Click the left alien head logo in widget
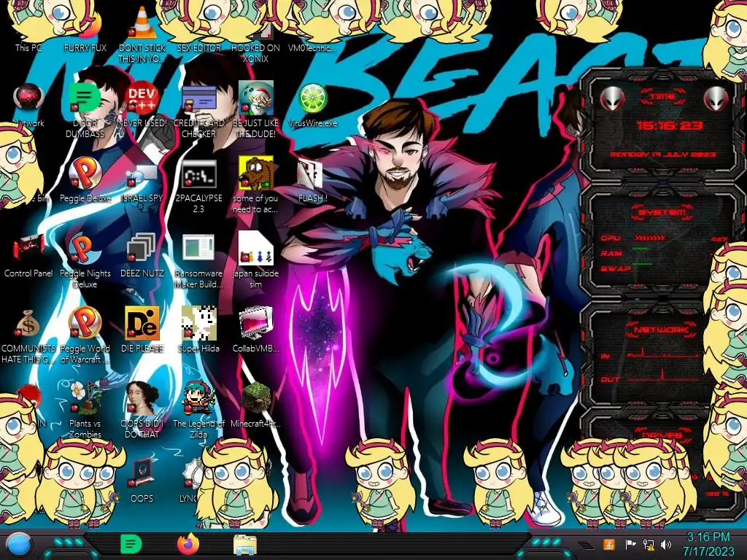 (613, 99)
